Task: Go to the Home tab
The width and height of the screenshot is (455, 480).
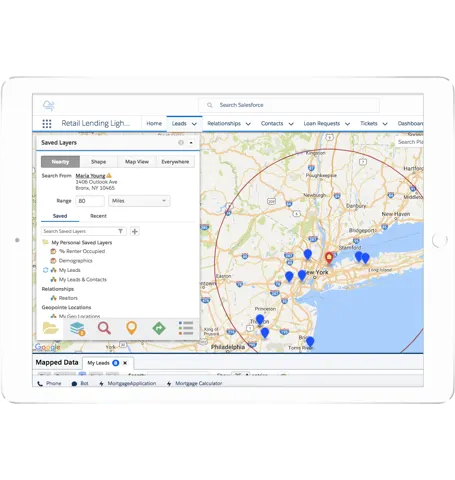Action: pos(154,124)
